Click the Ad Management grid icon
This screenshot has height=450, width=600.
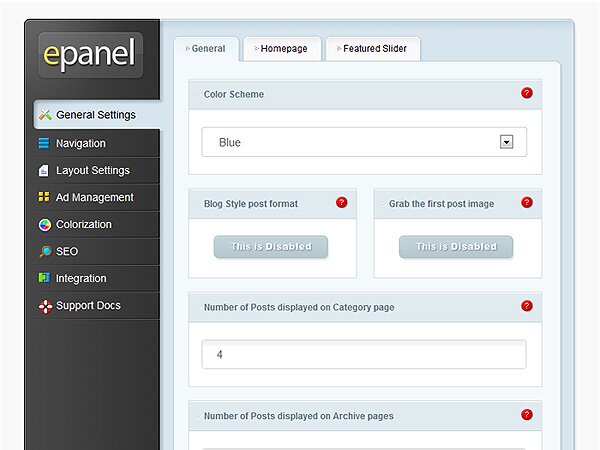[44, 197]
